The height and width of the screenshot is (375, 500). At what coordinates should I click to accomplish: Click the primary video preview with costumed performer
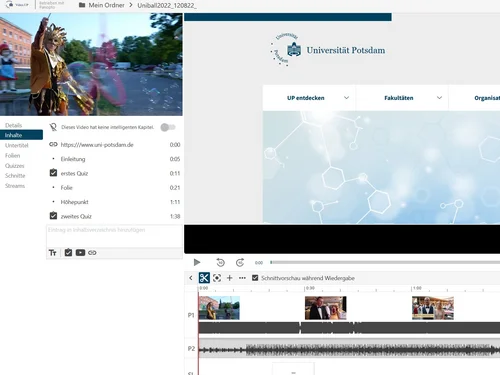tap(91, 64)
